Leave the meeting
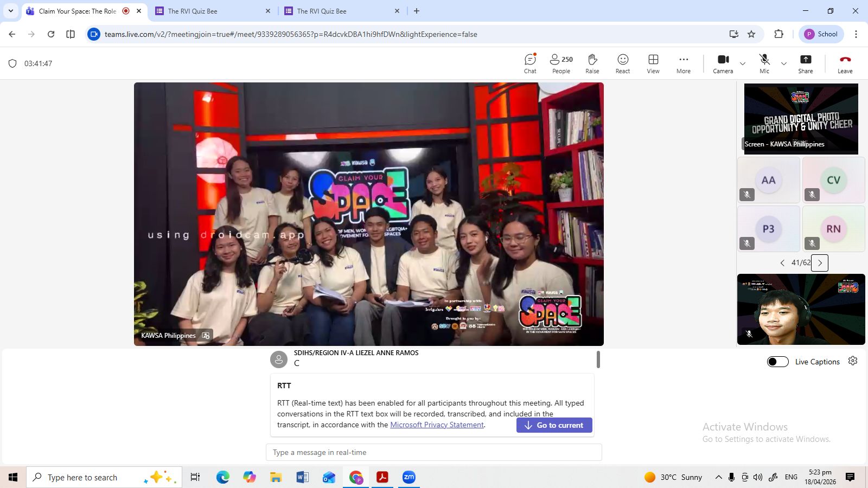868x488 pixels. pos(845,63)
